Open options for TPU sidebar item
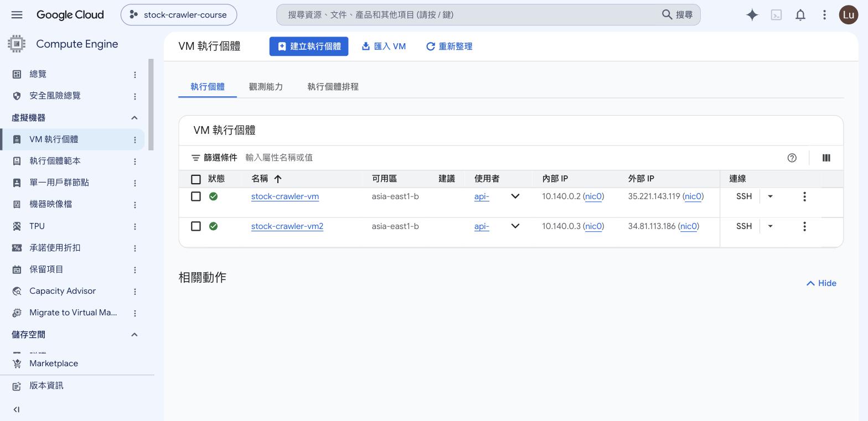 coord(135,226)
